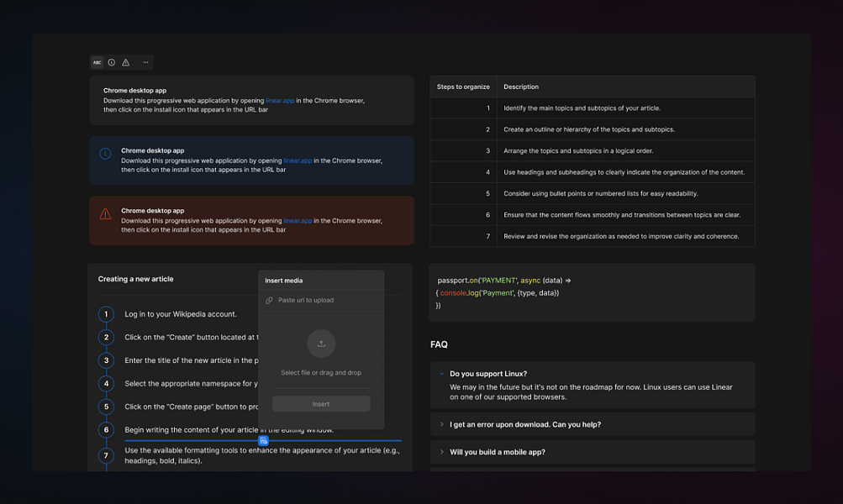
Task: Click the blue info icon on the Chrome desktop callout
Action: point(105,153)
